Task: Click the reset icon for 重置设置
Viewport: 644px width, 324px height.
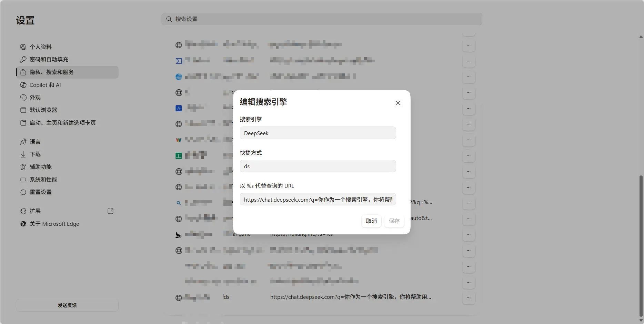Action: tap(23, 192)
